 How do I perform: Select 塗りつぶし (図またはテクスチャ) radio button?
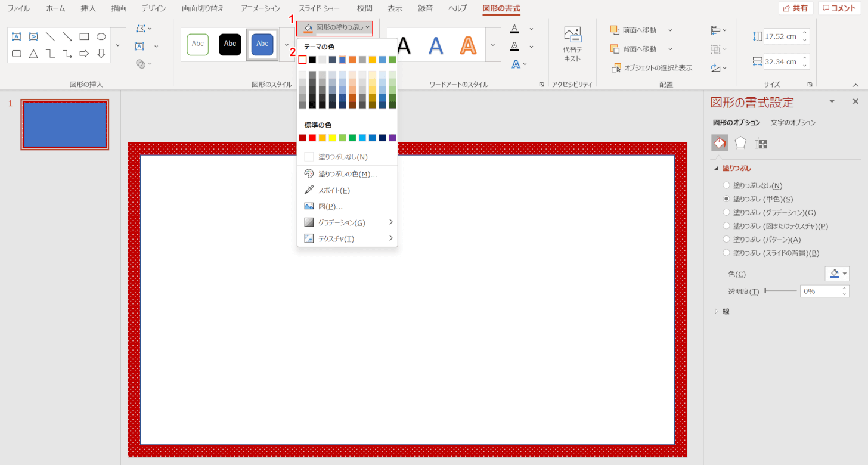pos(726,226)
